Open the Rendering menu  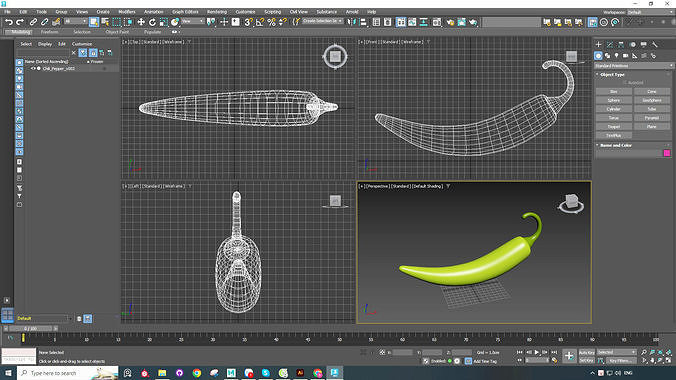tap(217, 12)
